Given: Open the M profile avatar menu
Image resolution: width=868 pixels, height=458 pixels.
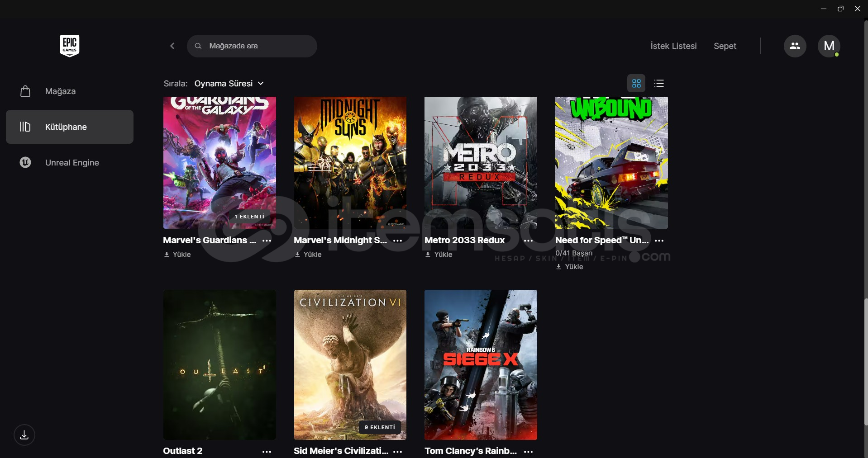Looking at the screenshot, I should [829, 46].
